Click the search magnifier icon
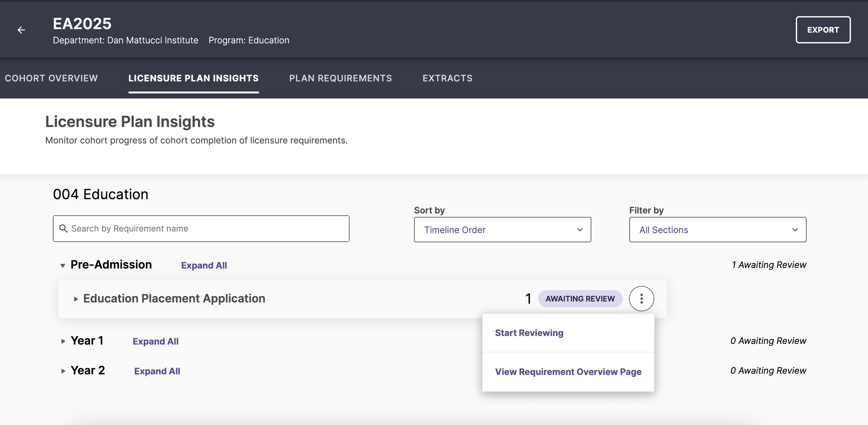 (63, 229)
